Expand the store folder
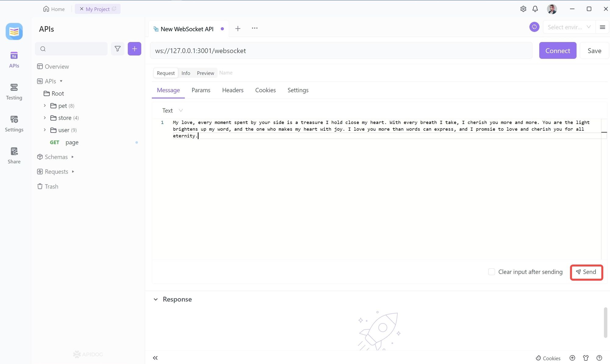Screen dimensions: 610x364 point(45,118)
